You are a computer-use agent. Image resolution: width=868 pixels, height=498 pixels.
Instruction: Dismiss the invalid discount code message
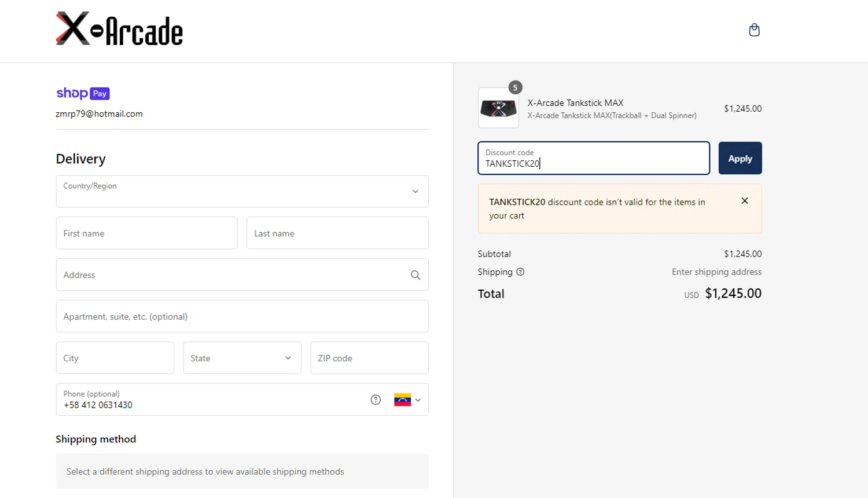pos(745,201)
